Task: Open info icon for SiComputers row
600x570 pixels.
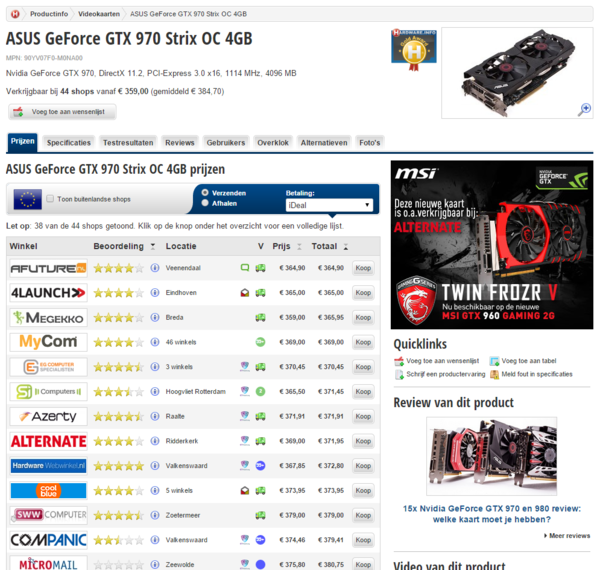Action: coord(155,391)
